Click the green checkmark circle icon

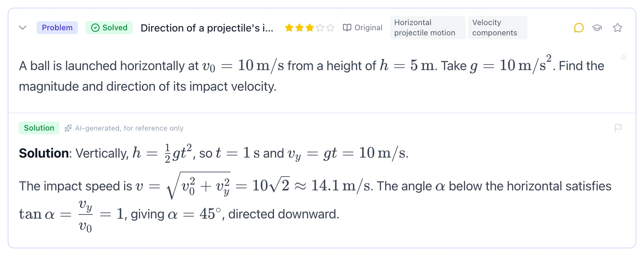click(95, 28)
